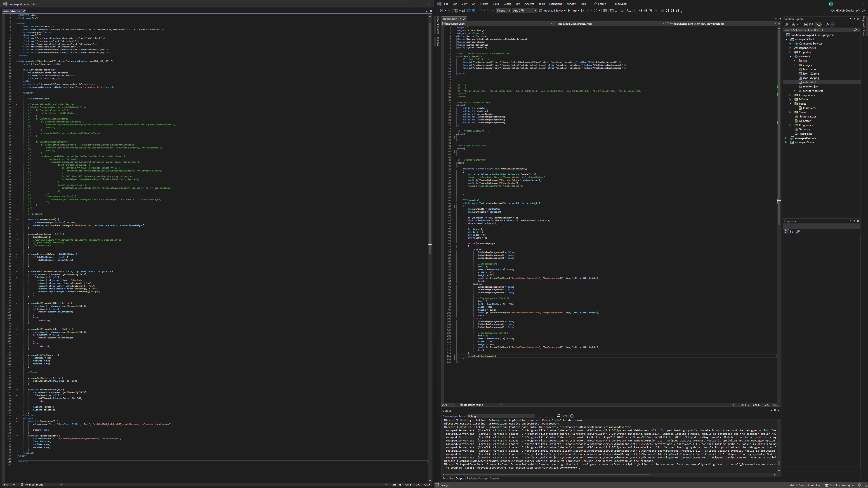Click Clear All Bookmarks icon
Screen dimensions: 868x488
click(677, 11)
